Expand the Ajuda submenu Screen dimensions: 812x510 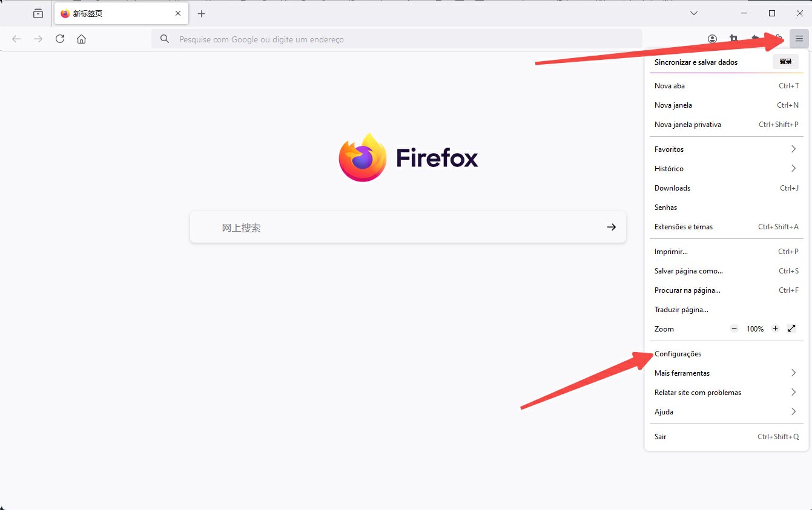tap(726, 411)
